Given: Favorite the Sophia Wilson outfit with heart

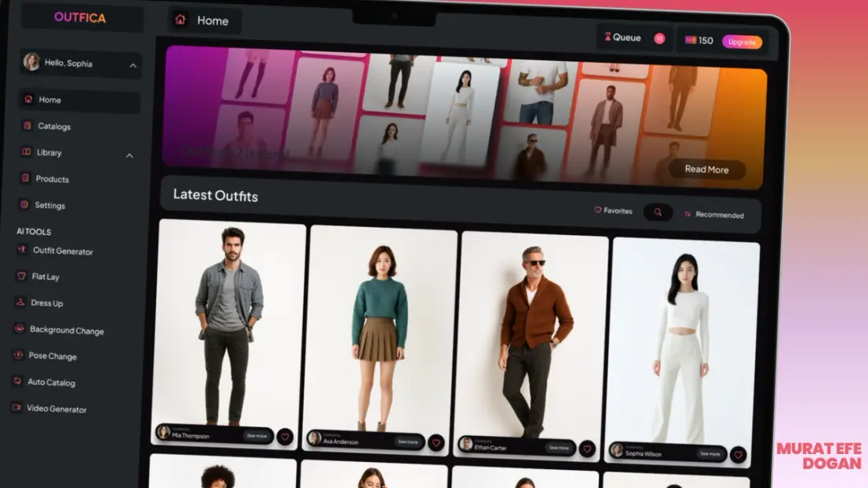Looking at the screenshot, I should click(738, 455).
